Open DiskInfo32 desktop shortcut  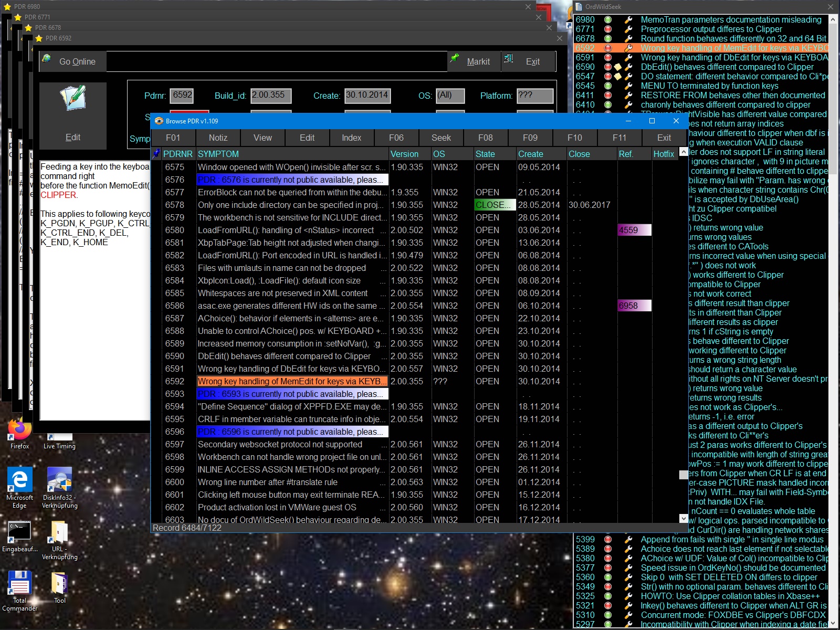pos(59,479)
